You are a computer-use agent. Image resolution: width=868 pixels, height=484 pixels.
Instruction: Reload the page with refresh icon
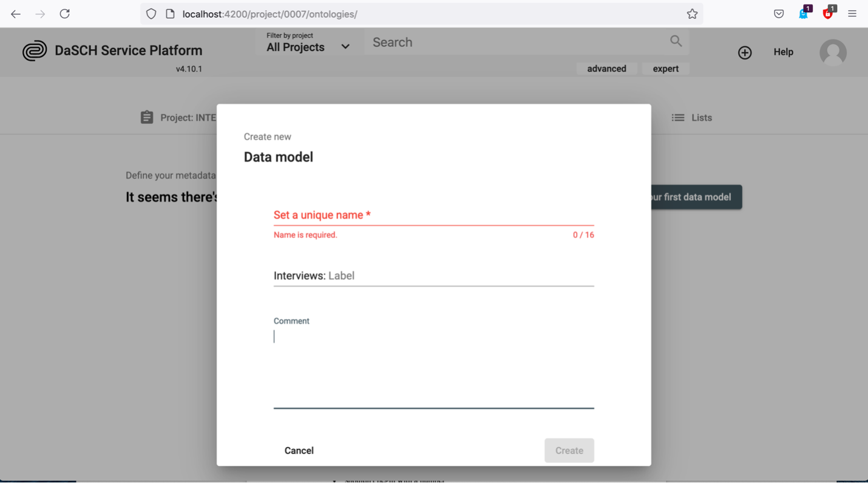click(x=64, y=14)
